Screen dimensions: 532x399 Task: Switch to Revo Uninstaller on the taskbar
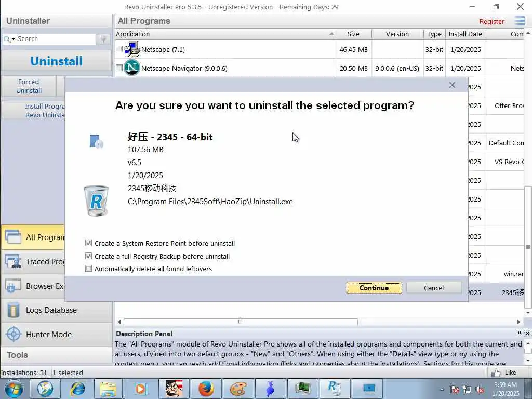(x=335, y=389)
